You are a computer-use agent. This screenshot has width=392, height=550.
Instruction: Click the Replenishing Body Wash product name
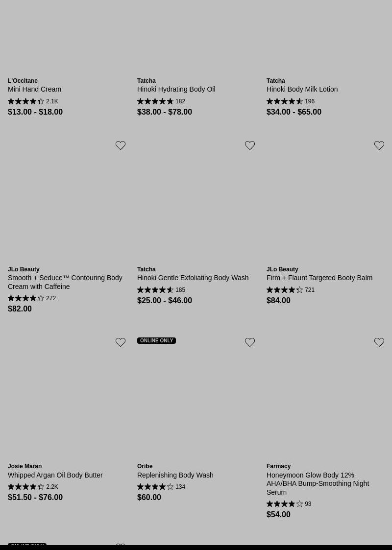pos(175,475)
